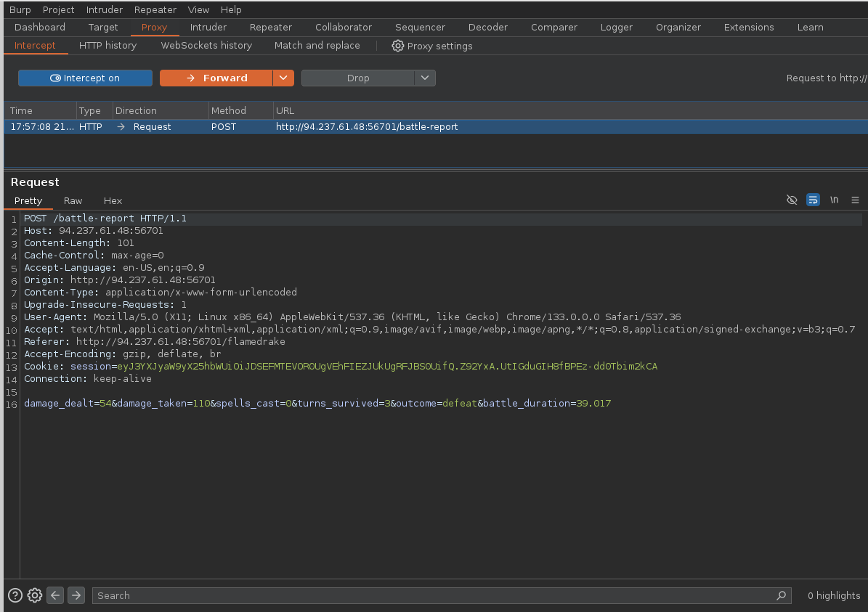The height and width of the screenshot is (612, 868).
Task: Toggle hide non-printable characters eye icon
Action: (x=792, y=200)
